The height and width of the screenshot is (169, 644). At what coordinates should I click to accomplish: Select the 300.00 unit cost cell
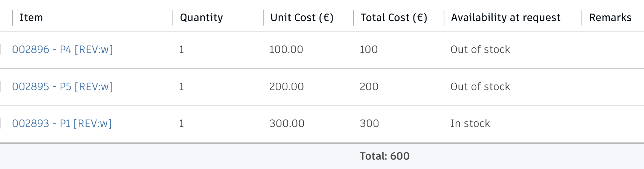(287, 124)
